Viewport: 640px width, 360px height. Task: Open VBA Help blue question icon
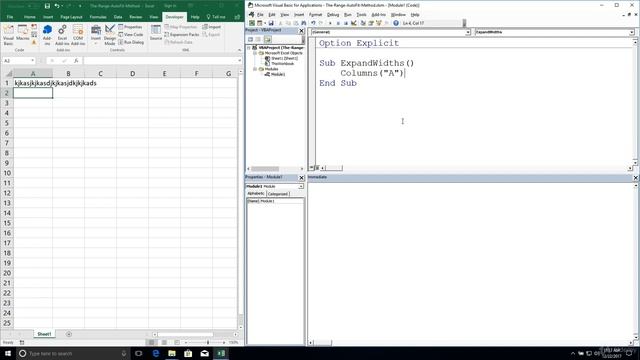tap(396, 23)
